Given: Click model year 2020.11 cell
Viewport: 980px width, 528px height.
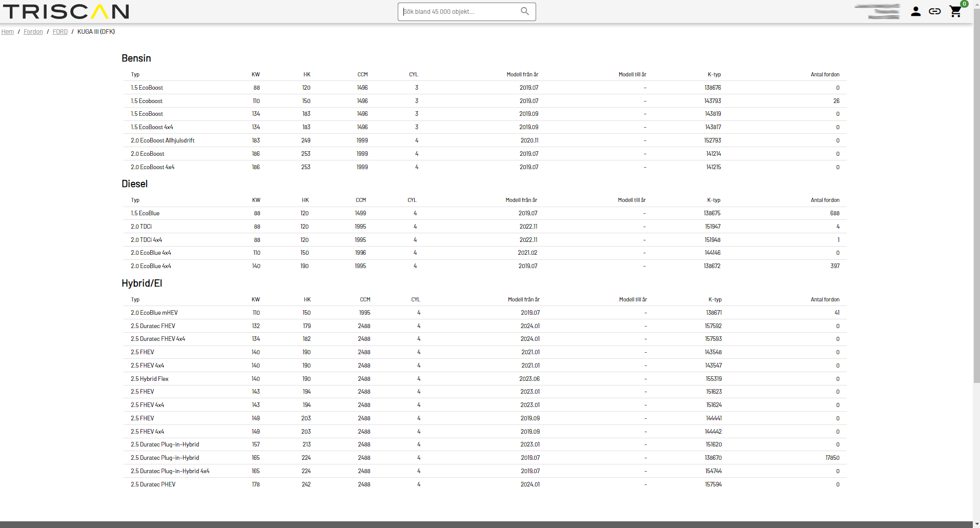Looking at the screenshot, I should click(529, 140).
